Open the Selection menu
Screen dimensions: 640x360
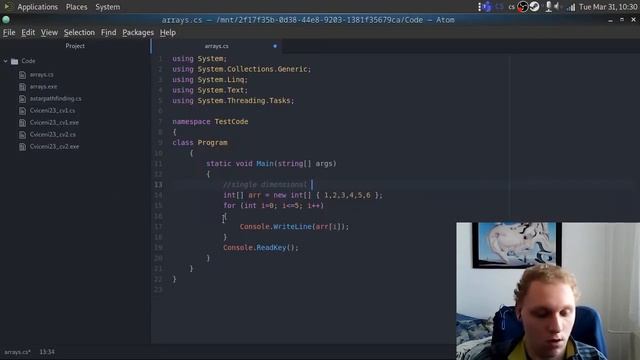point(79,33)
